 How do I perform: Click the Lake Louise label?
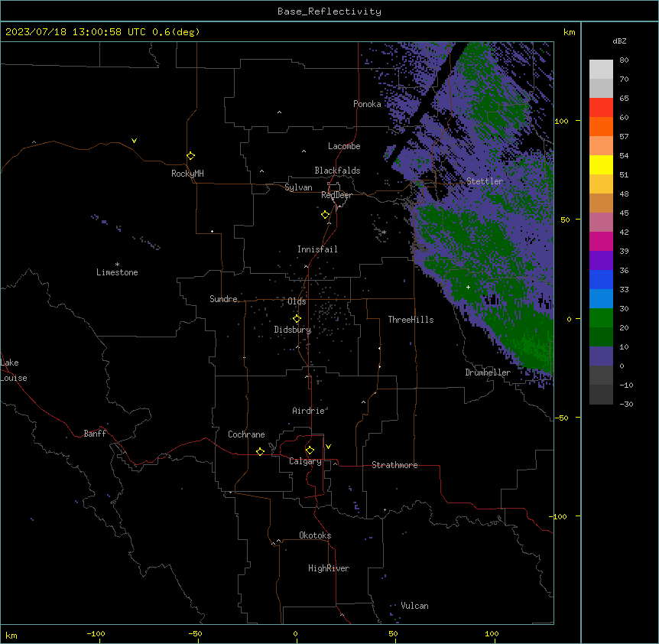pos(12,370)
